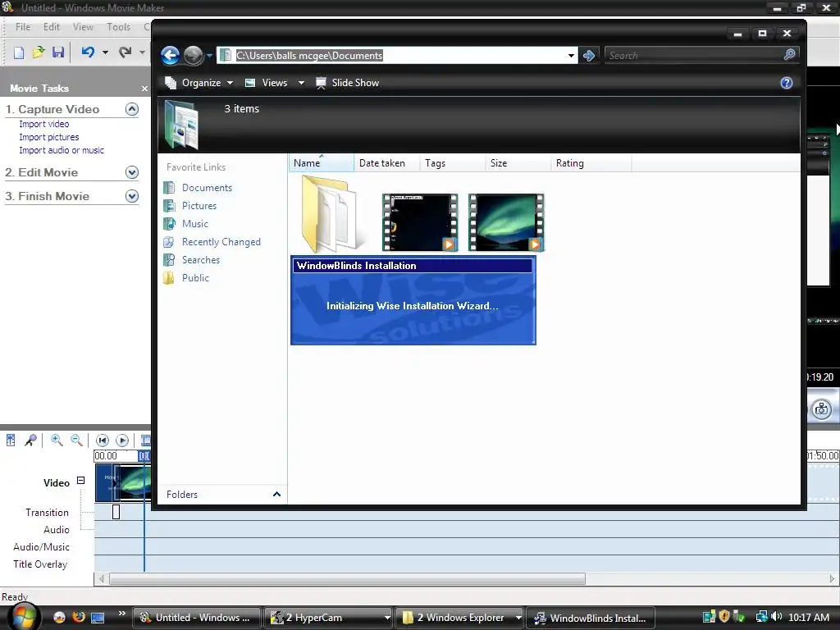Click the New Project icon in Movie Maker toolbar
The height and width of the screenshot is (630, 840).
19,52
